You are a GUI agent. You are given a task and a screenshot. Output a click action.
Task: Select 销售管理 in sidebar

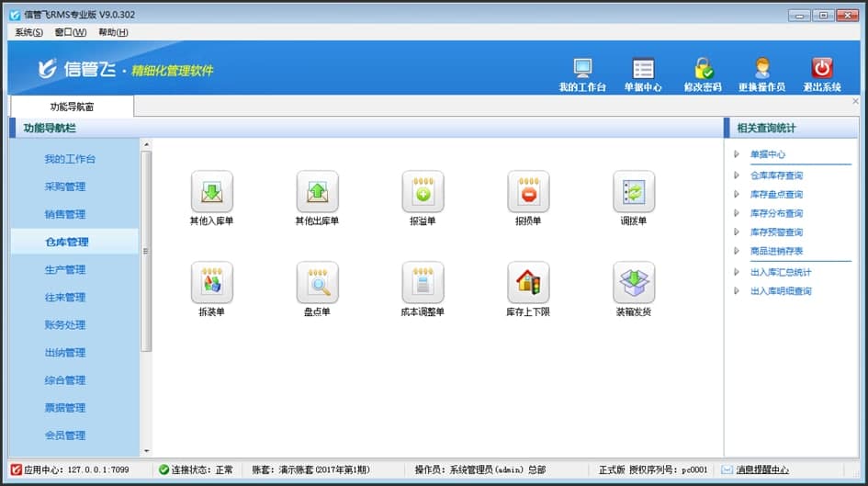click(x=65, y=214)
